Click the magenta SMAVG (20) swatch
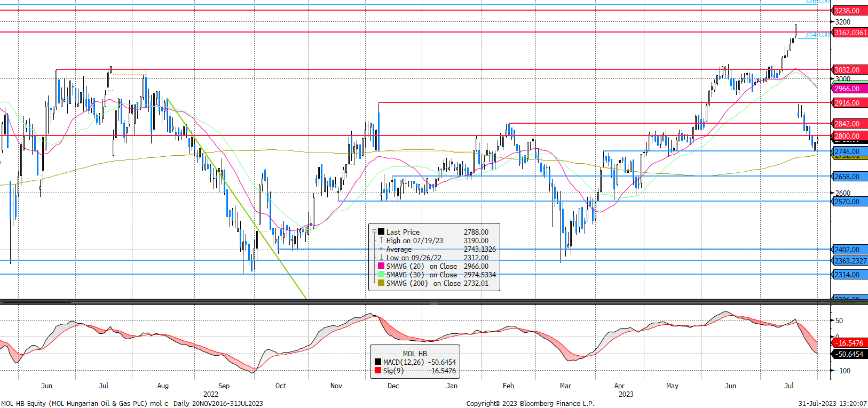This screenshot has width=868, height=408. [x=381, y=266]
